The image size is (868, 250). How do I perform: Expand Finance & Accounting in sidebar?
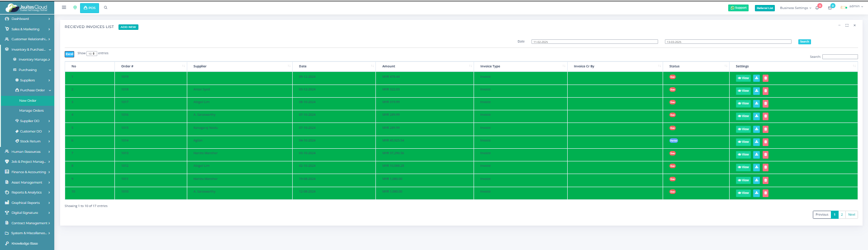point(27,172)
